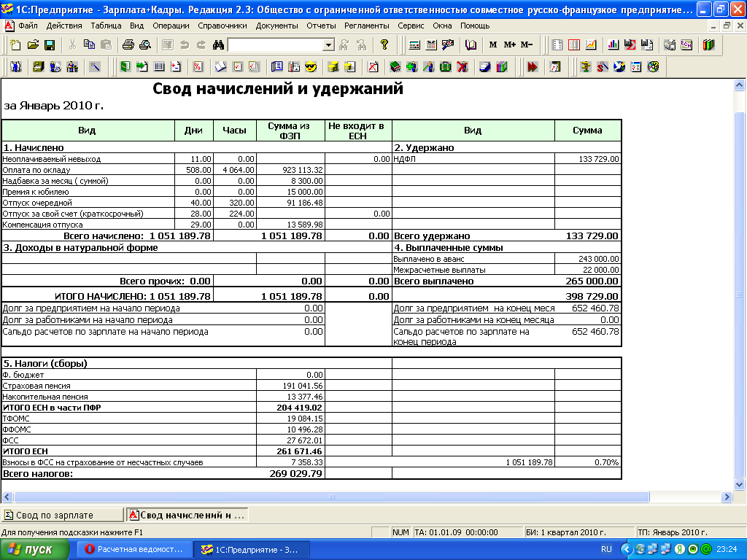747x560 pixels.
Task: Click the line chart report icon
Action: pyautogui.click(x=591, y=44)
